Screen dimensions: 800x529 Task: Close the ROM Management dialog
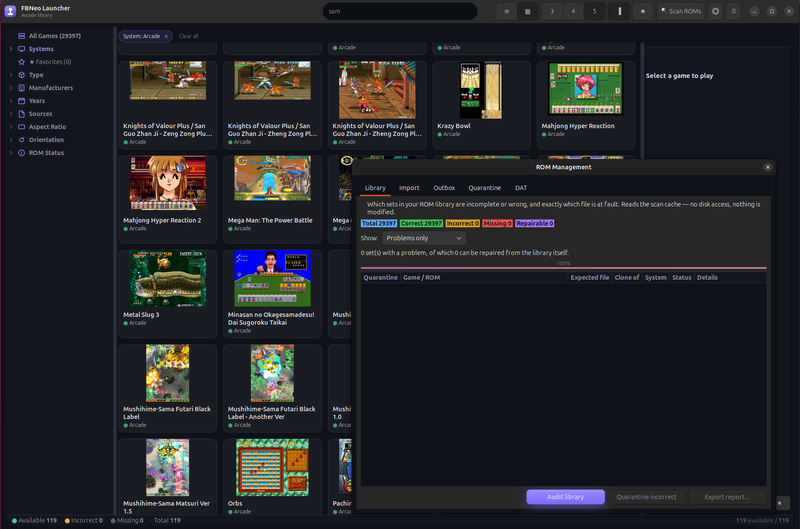click(x=767, y=167)
